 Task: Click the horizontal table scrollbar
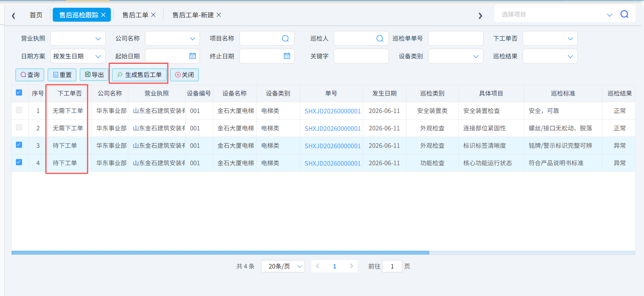pos(220,253)
